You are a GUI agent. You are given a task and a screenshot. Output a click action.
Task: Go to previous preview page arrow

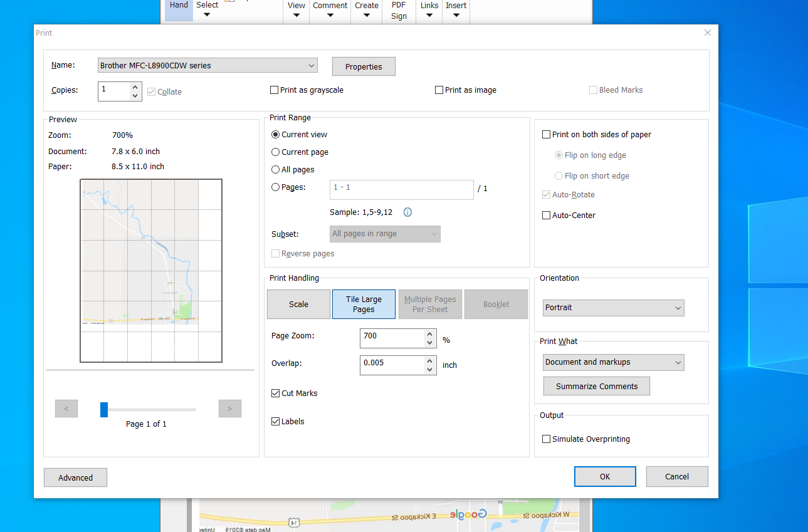[x=66, y=409]
